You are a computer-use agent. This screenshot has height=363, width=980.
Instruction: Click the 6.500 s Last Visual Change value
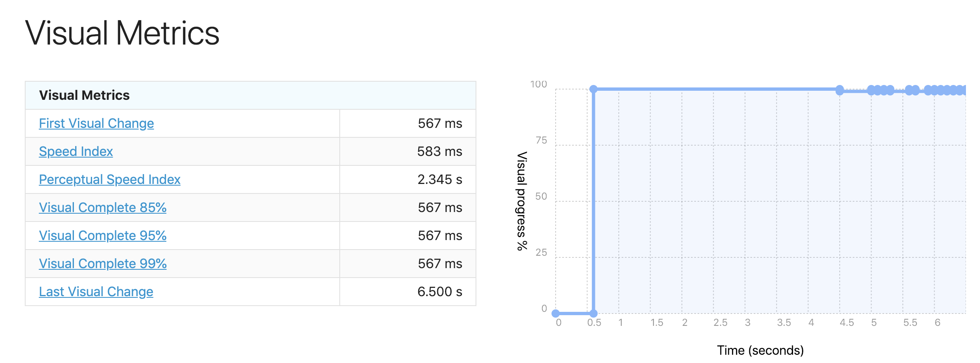[x=440, y=292]
